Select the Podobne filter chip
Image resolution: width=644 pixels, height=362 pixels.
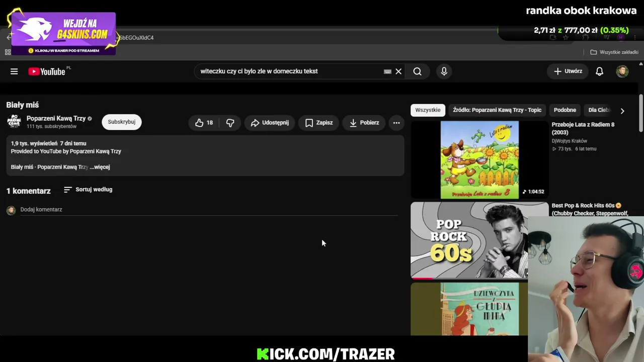[x=565, y=110]
